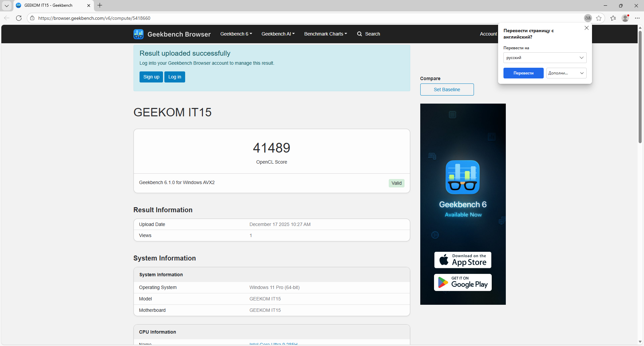Open the Download on the App Store badge

(463, 260)
